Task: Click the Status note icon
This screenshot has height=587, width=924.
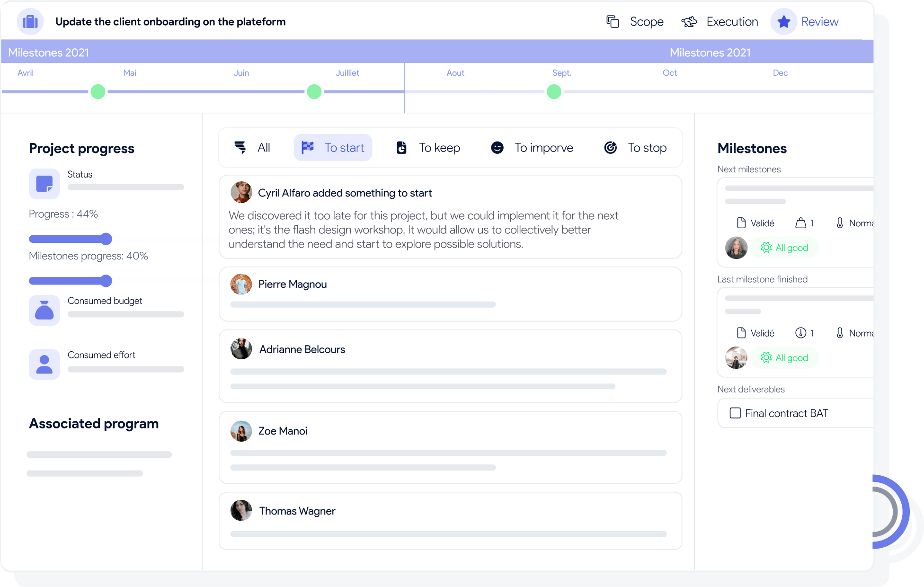Action: [44, 184]
